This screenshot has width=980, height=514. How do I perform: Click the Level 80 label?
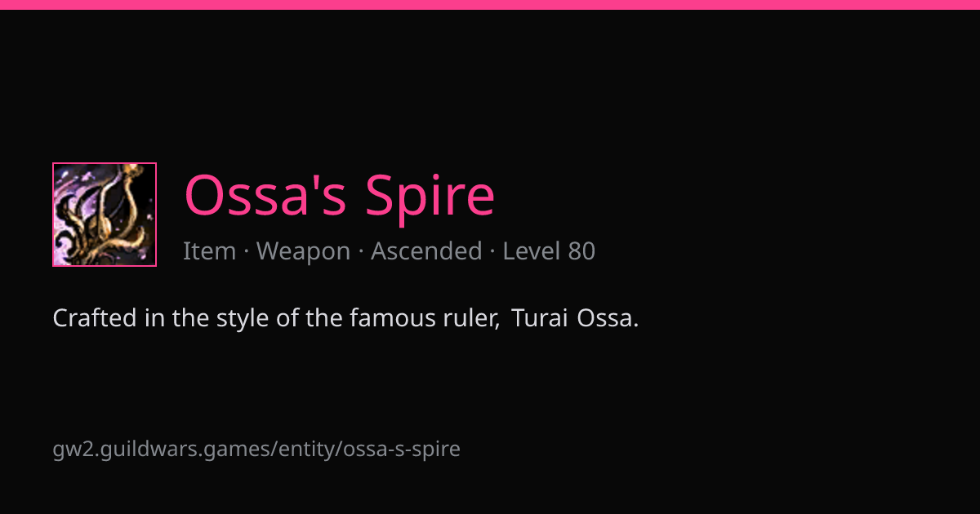[x=549, y=251]
